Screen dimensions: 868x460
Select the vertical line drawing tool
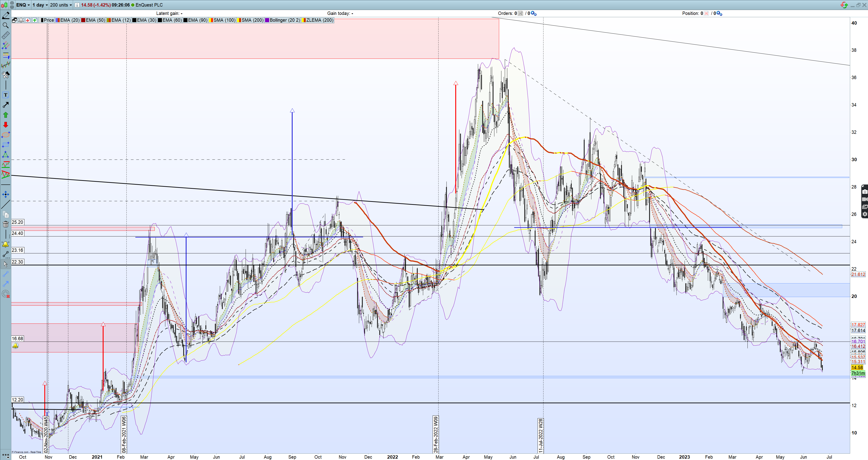5,85
